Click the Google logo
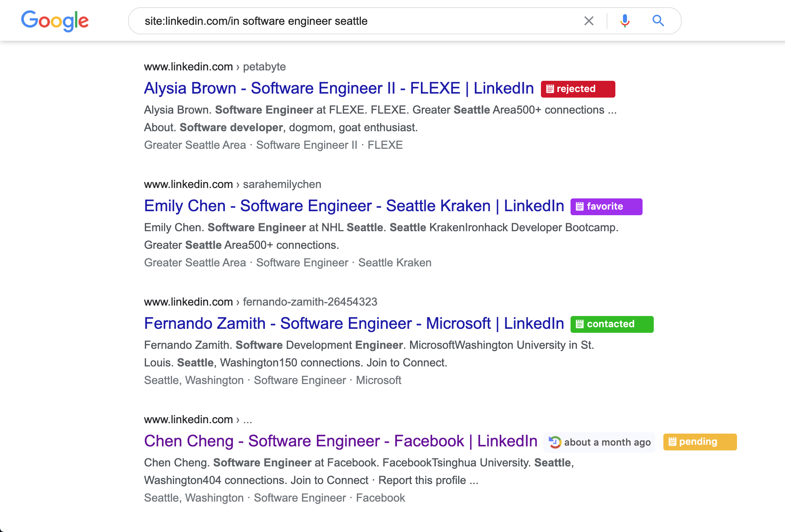 (x=55, y=21)
